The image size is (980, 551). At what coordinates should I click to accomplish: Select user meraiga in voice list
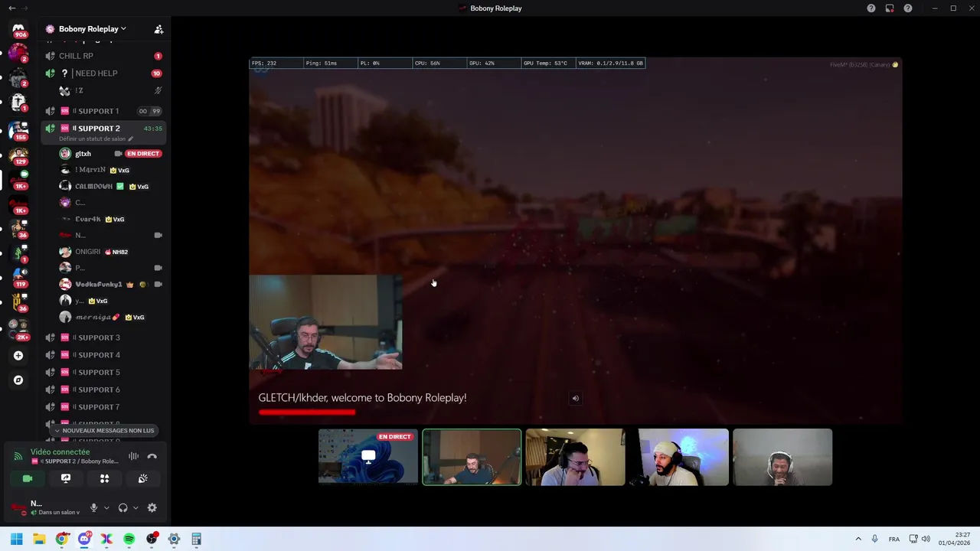(x=111, y=317)
